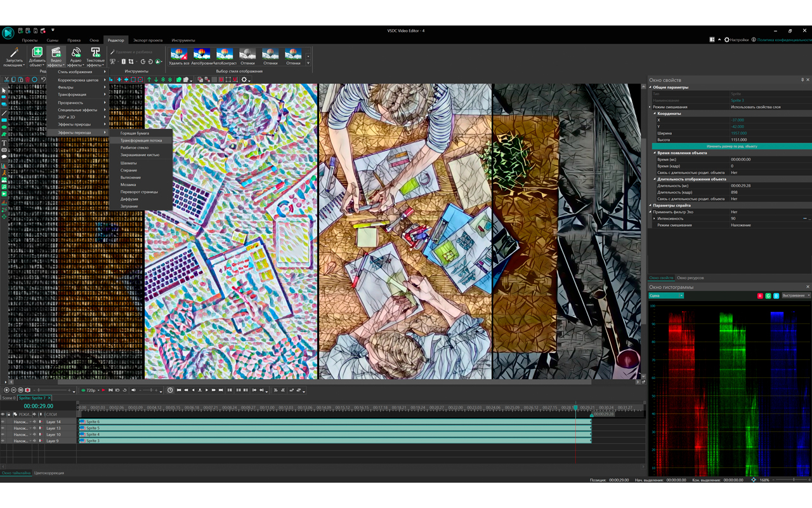
Task: Click the pin icon in Окно свойств header
Action: 802,80
